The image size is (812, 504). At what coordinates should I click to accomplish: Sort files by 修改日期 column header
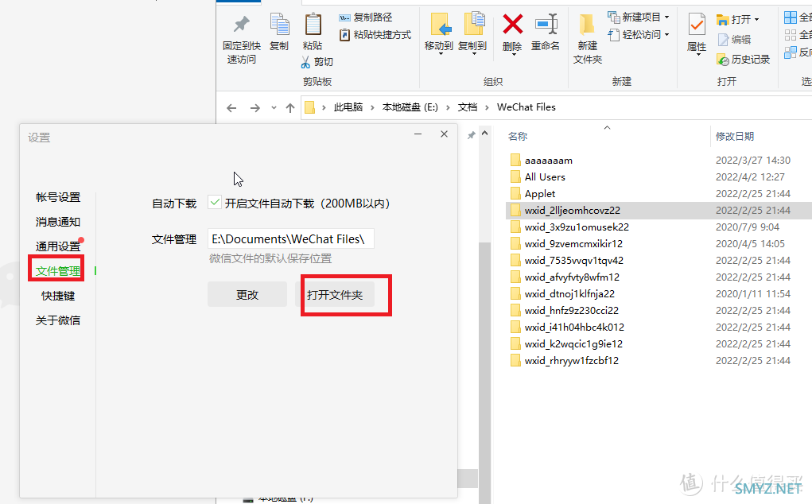pyautogui.click(x=734, y=136)
